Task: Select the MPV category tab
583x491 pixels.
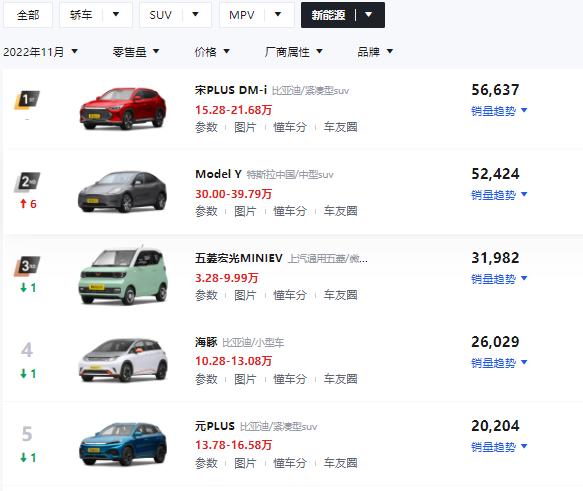Action: [242, 15]
